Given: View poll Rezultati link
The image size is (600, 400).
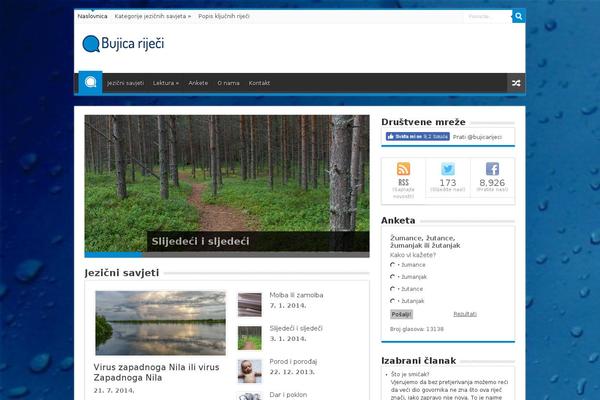Looking at the screenshot, I should tap(465, 314).
